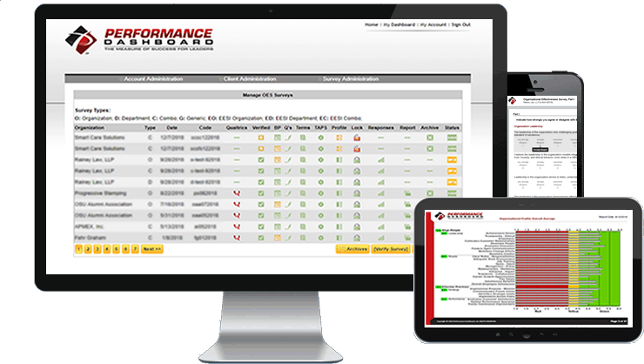This screenshot has height=364, width=644.
Task: Select the APMEX, Inc. organization name
Action: coord(89,226)
